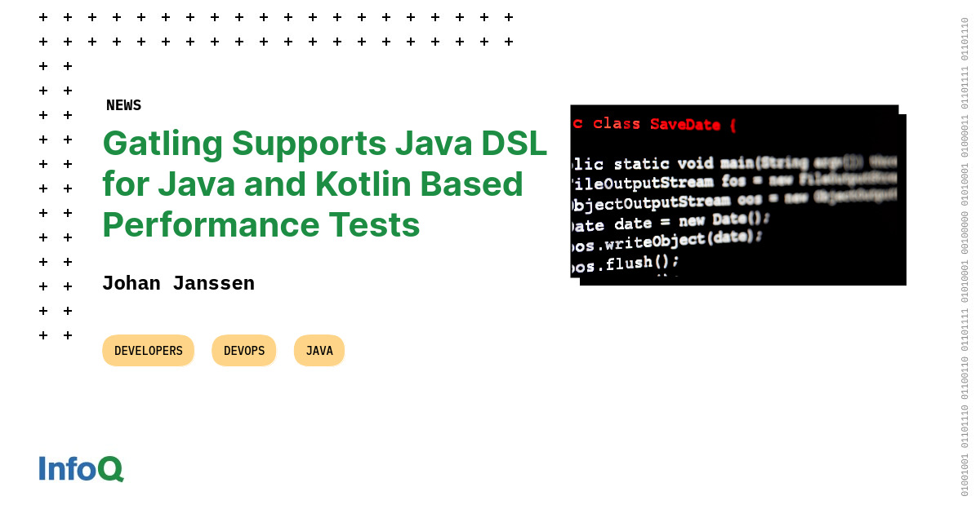980x514 pixels.
Task: Select the DEVELOPERS topic tag
Action: click(148, 351)
